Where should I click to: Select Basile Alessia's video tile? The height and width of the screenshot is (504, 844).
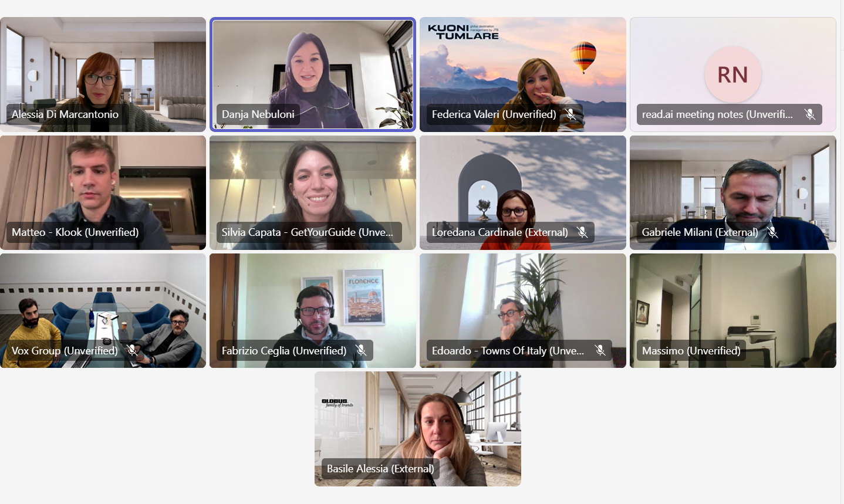[x=418, y=429]
